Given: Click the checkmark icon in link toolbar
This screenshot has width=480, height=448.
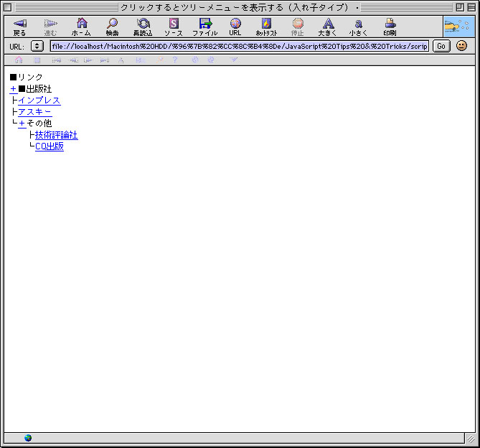Looking at the screenshot, I should pyautogui.click(x=234, y=60).
